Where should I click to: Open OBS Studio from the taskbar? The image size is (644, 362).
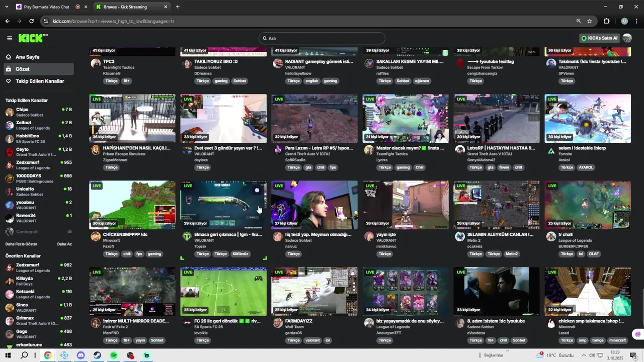pos(130,355)
